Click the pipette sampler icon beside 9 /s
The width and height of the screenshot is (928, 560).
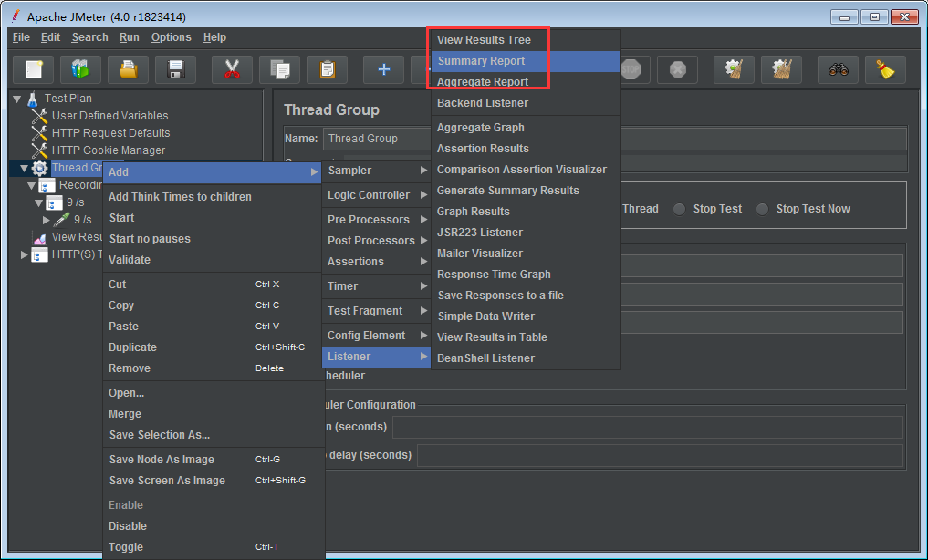coord(61,220)
